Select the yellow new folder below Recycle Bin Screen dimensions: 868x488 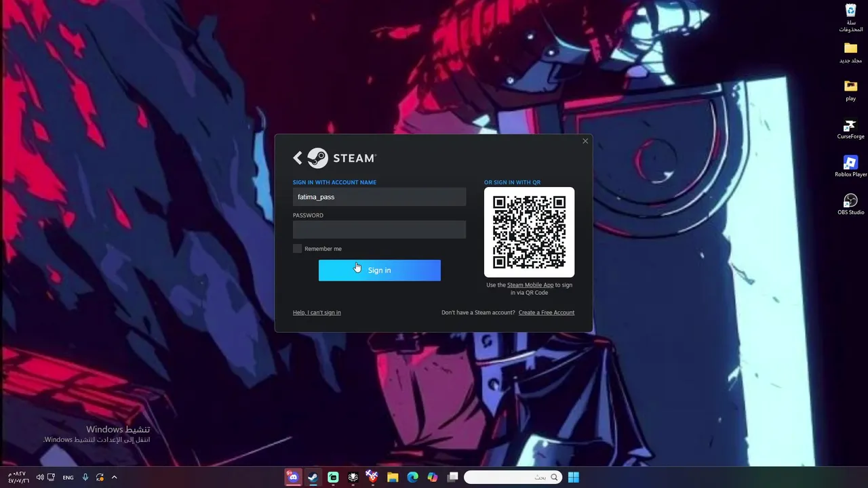point(850,53)
